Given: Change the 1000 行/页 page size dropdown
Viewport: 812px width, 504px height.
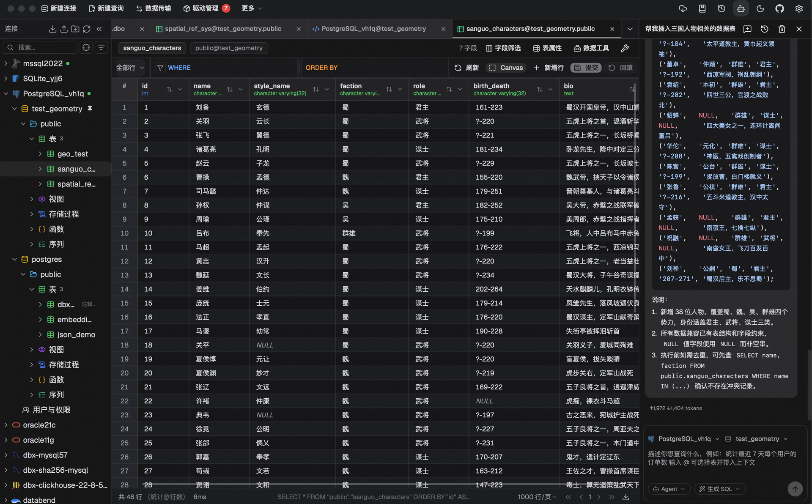Looking at the screenshot, I should click(x=537, y=497).
